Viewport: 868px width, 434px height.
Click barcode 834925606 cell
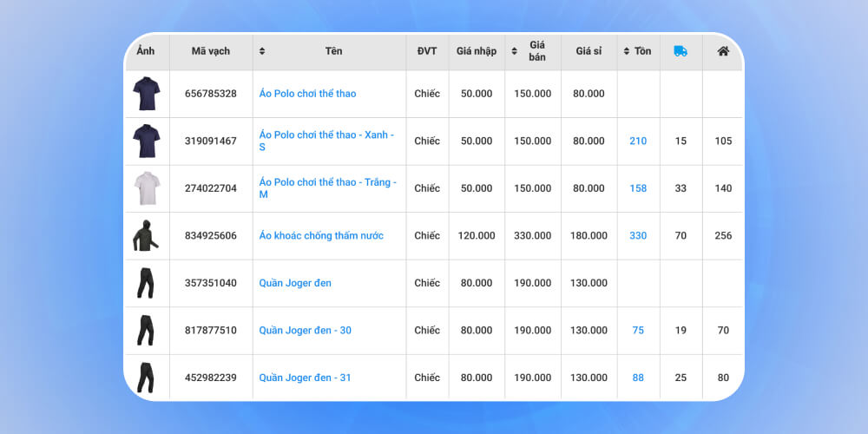[x=211, y=236]
